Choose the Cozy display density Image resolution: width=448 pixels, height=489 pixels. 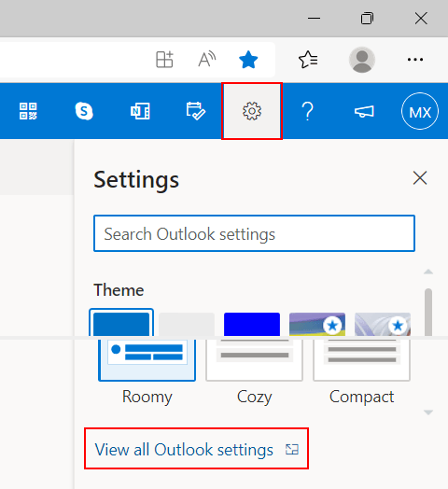click(254, 371)
